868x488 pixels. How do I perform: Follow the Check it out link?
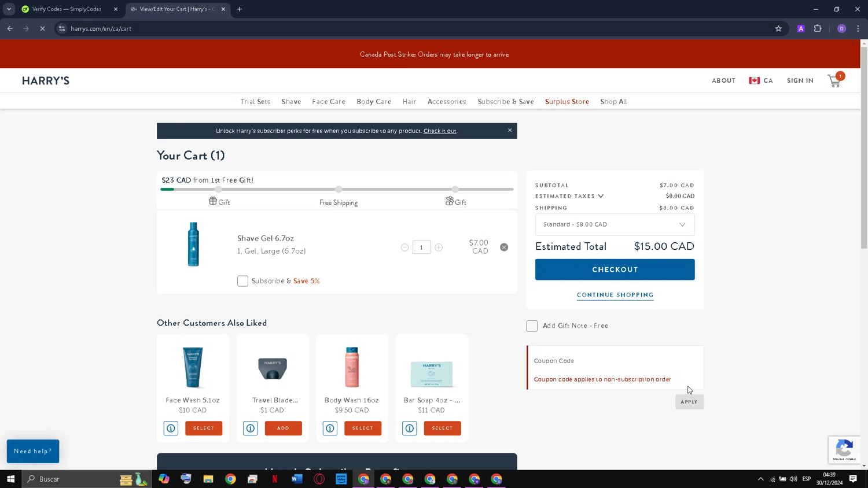[x=440, y=131]
